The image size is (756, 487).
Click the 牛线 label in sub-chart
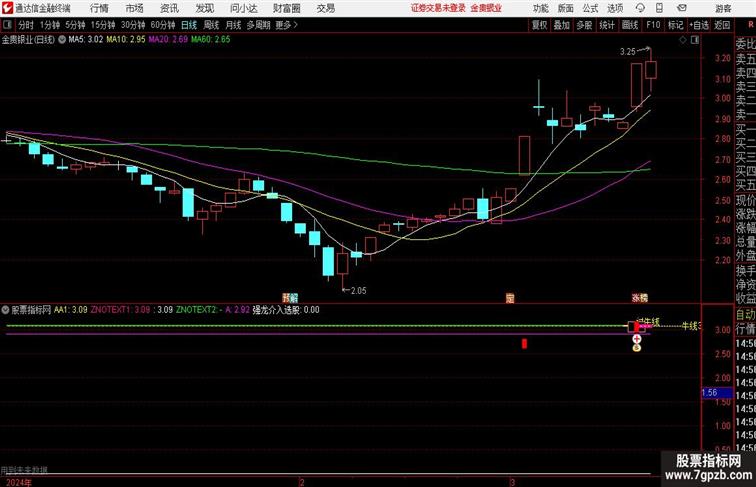tap(689, 326)
